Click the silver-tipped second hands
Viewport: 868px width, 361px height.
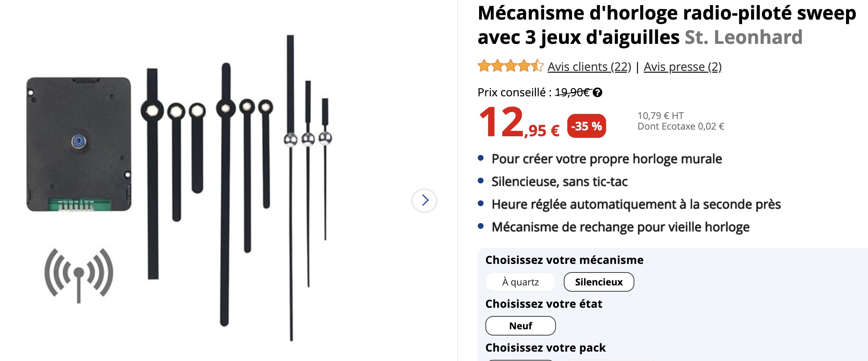(x=308, y=139)
